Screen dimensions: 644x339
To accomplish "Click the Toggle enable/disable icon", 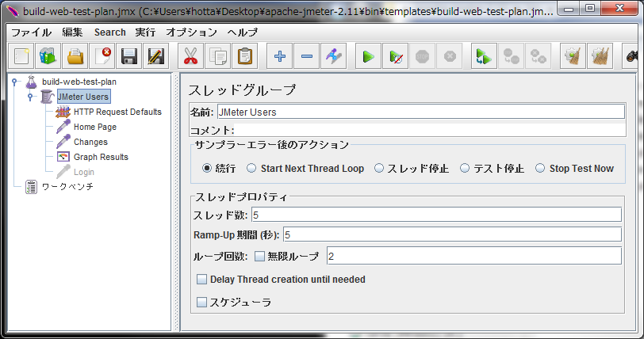I will (x=333, y=56).
